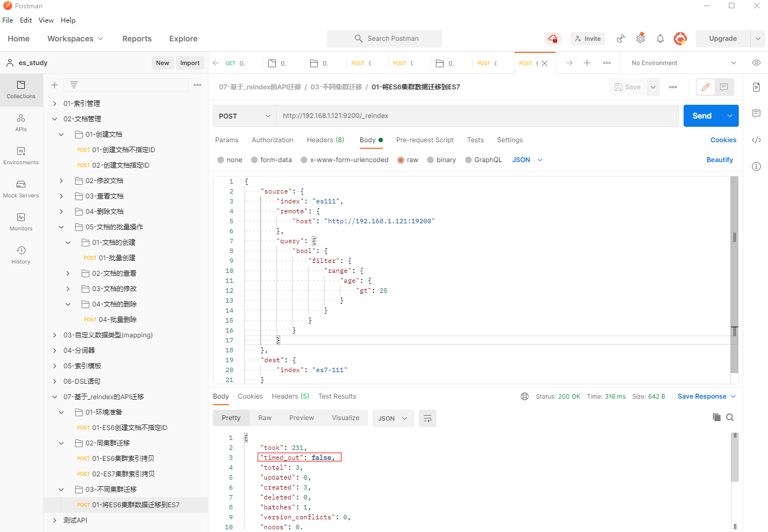Toggle line wrap in response viewer
This screenshot has width=768, height=532.
[x=428, y=418]
